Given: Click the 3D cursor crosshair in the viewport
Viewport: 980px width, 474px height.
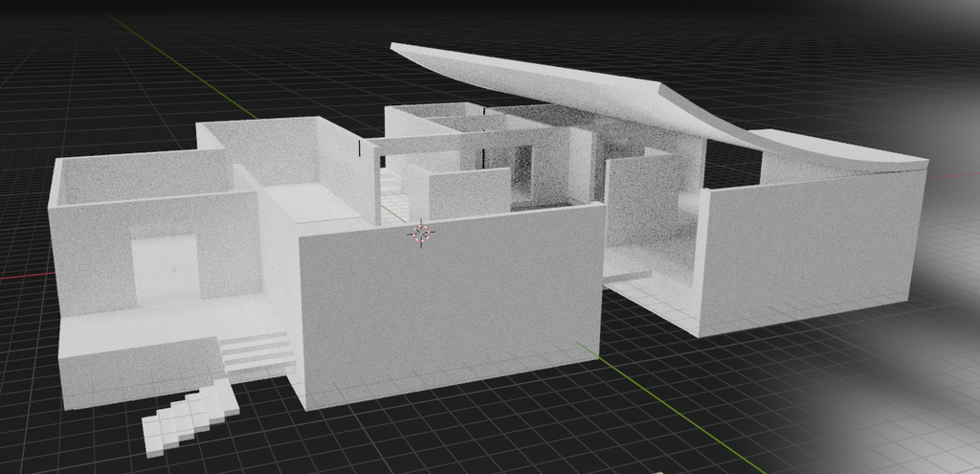Looking at the screenshot, I should pos(420,233).
